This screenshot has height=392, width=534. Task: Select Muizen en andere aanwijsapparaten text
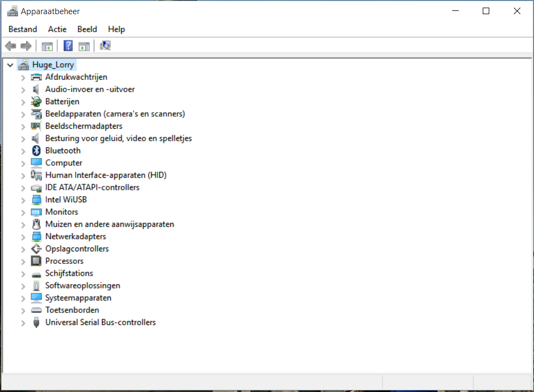(x=110, y=224)
